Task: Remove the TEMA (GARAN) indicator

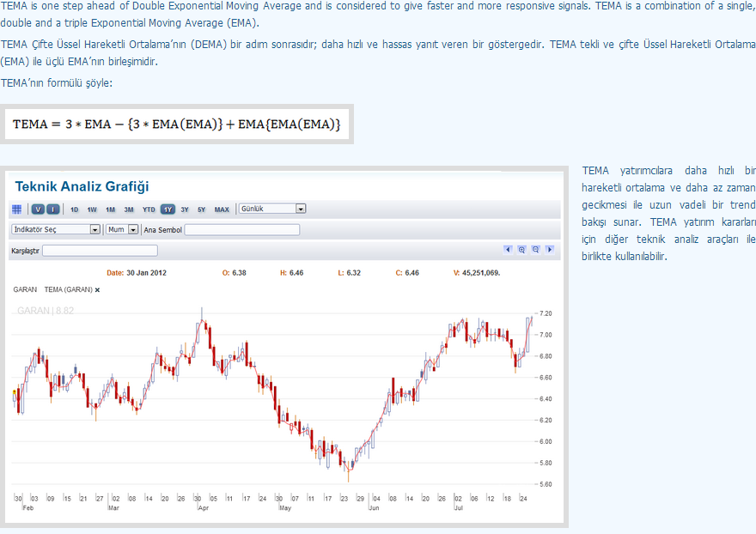Action: point(97,290)
